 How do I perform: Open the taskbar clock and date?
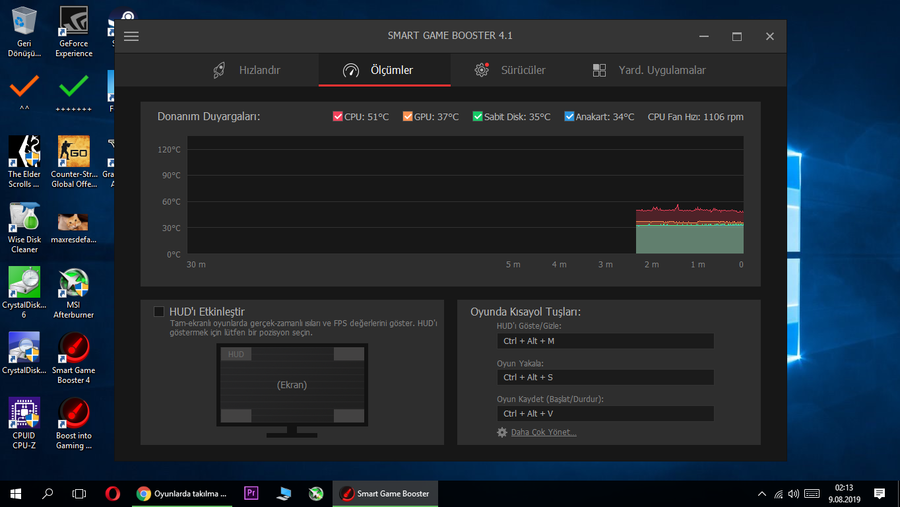click(844, 494)
